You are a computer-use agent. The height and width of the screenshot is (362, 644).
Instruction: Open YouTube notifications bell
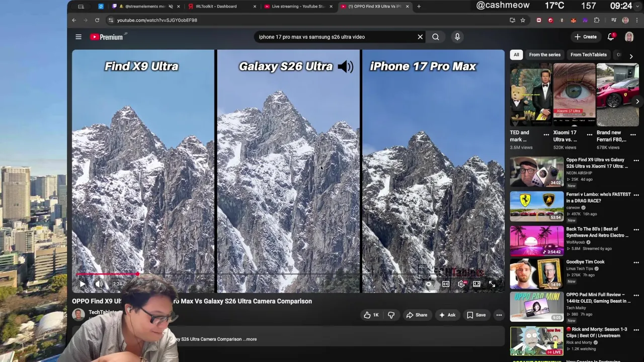coord(611,37)
